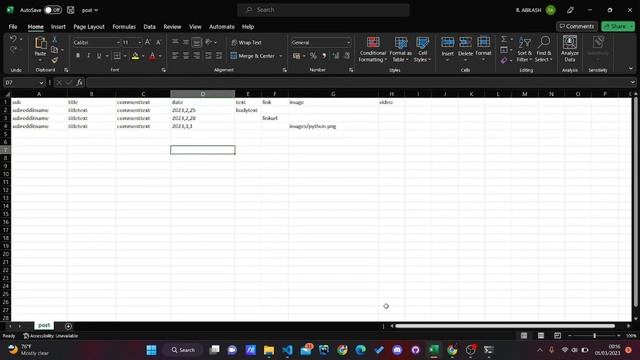Image resolution: width=640 pixels, height=360 pixels.
Task: Switch to the Data tab
Action: pyautogui.click(x=149, y=27)
